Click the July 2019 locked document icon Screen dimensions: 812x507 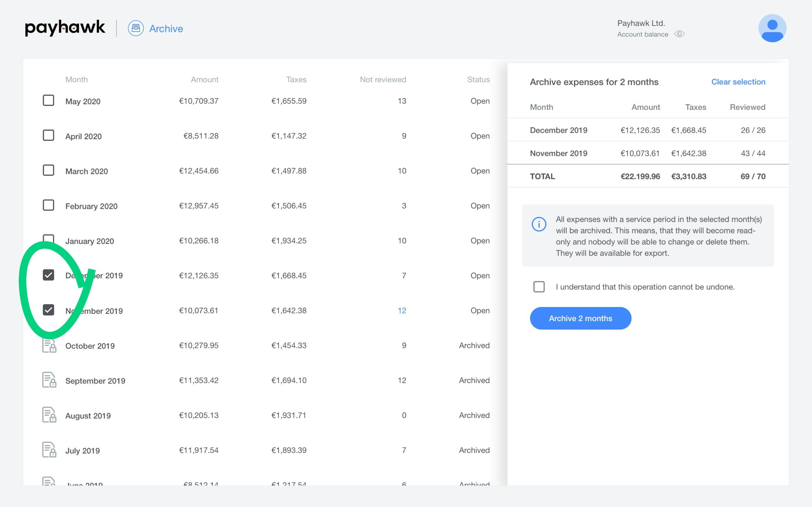click(49, 450)
